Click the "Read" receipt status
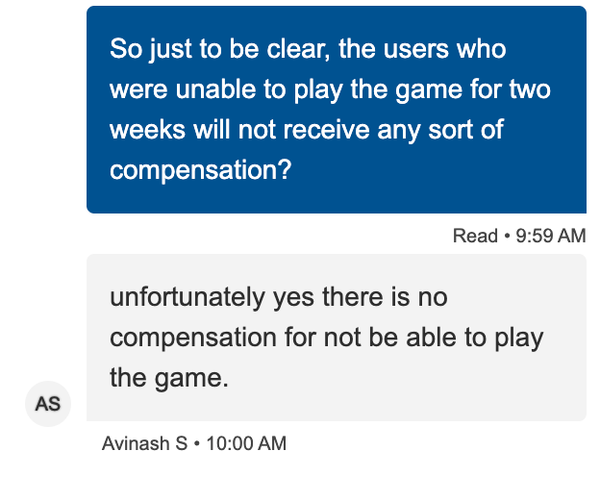This screenshot has width=600, height=477. pos(475,236)
